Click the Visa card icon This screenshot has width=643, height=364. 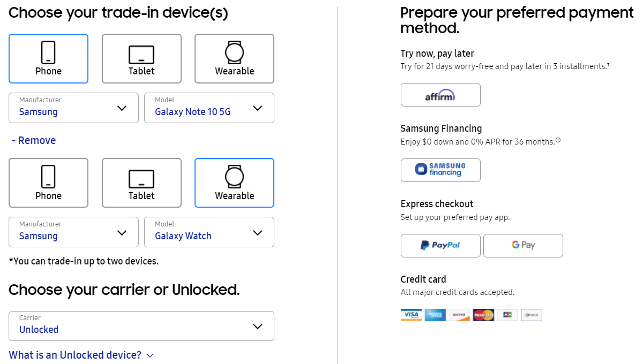411,315
